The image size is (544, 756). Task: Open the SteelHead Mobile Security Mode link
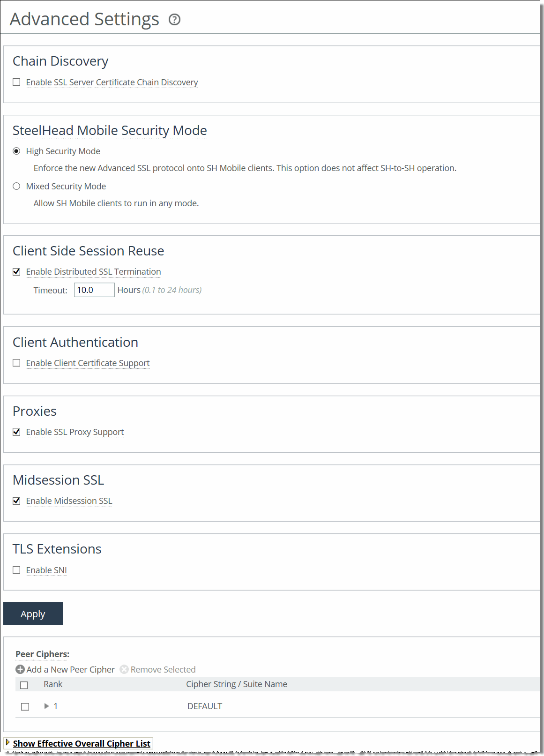pos(110,130)
